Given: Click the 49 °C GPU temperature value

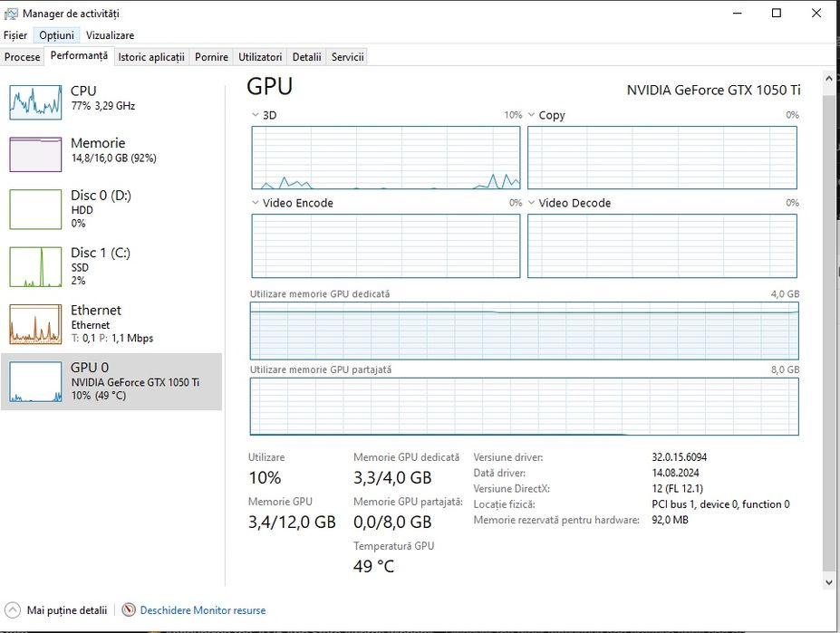Looking at the screenshot, I should (x=373, y=566).
